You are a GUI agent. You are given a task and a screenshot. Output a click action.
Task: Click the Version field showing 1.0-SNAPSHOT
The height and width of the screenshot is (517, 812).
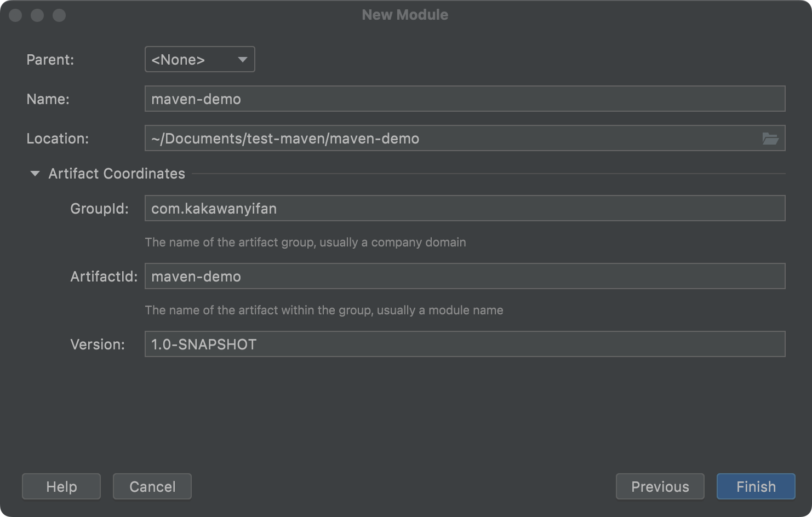(464, 344)
